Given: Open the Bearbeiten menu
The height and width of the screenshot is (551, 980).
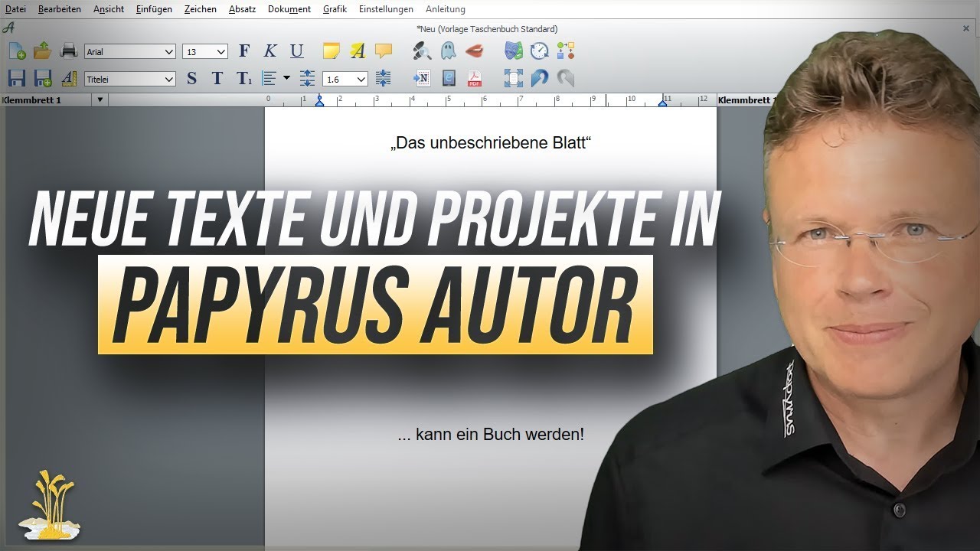Looking at the screenshot, I should pyautogui.click(x=60, y=9).
